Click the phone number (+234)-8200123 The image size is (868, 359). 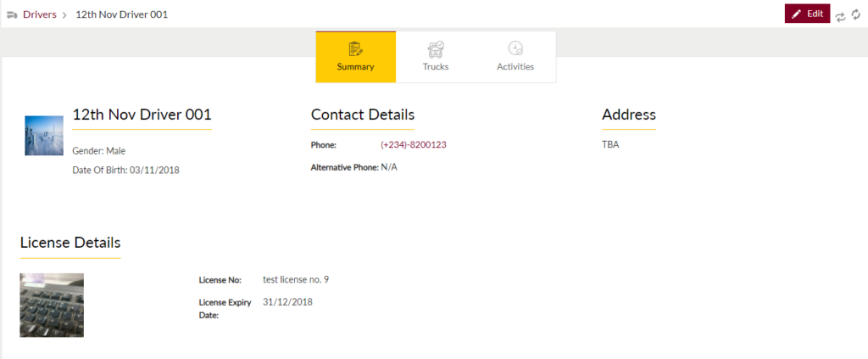click(413, 144)
